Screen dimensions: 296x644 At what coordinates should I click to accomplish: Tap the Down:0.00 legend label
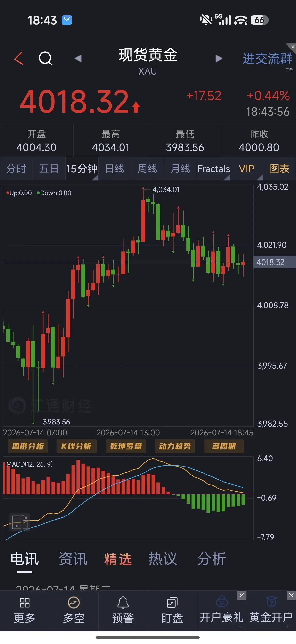coord(54,193)
